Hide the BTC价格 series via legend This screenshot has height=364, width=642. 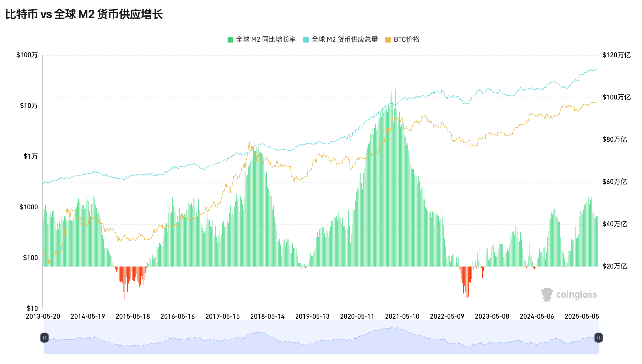[x=406, y=39]
